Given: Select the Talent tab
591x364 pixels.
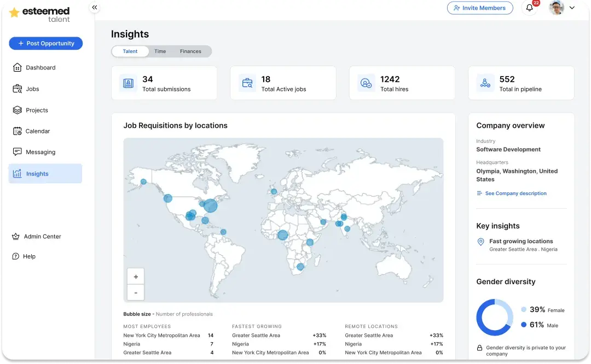Looking at the screenshot, I should point(130,51).
